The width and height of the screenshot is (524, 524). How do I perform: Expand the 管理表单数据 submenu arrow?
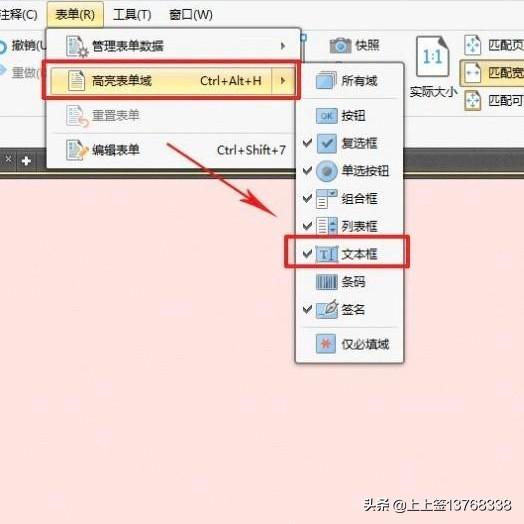click(x=283, y=46)
